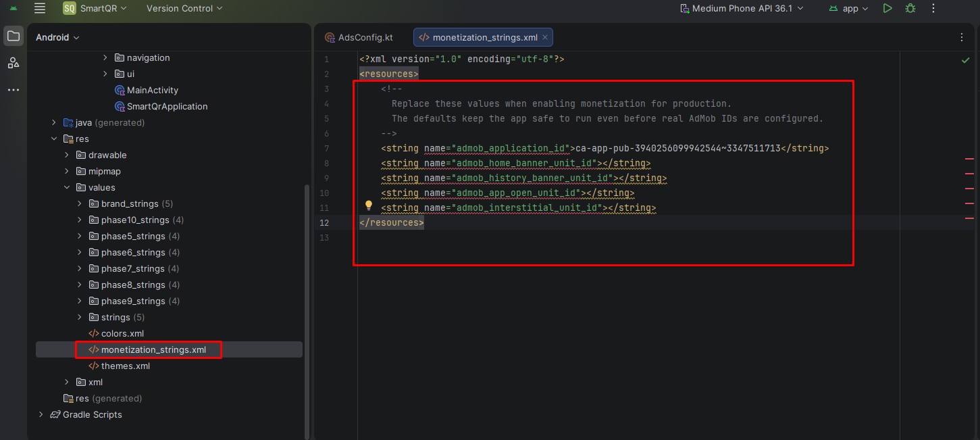Collapse the values folder
The image size is (980, 440).
coord(67,187)
